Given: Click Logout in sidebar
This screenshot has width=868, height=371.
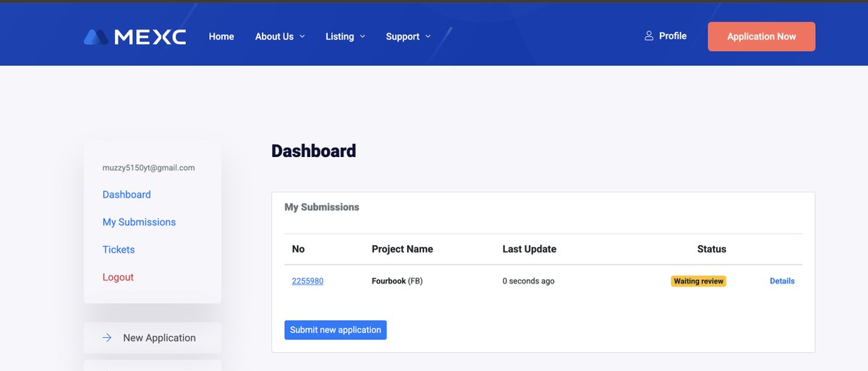Looking at the screenshot, I should pyautogui.click(x=118, y=277).
